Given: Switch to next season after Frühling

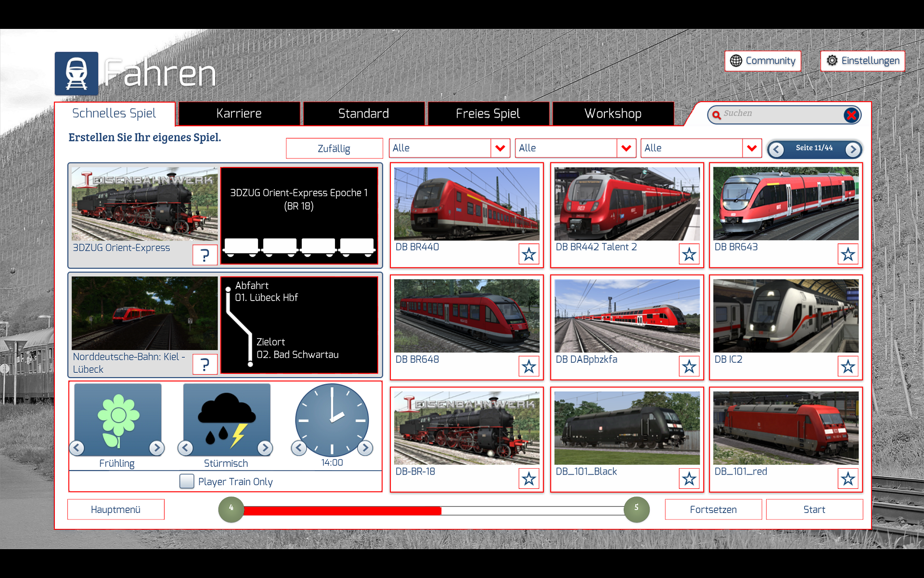Looking at the screenshot, I should pos(156,448).
